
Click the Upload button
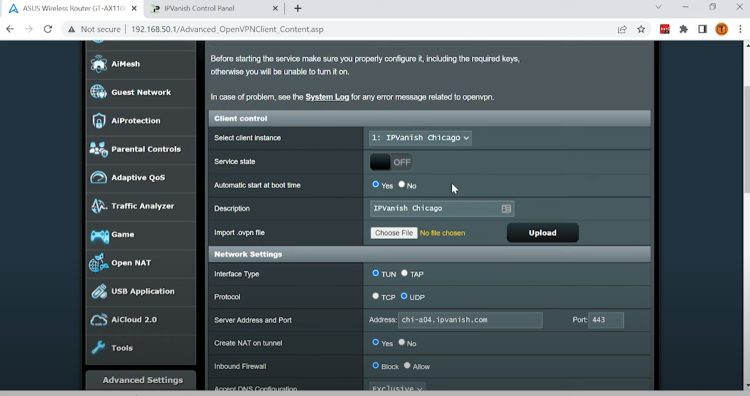(x=542, y=233)
